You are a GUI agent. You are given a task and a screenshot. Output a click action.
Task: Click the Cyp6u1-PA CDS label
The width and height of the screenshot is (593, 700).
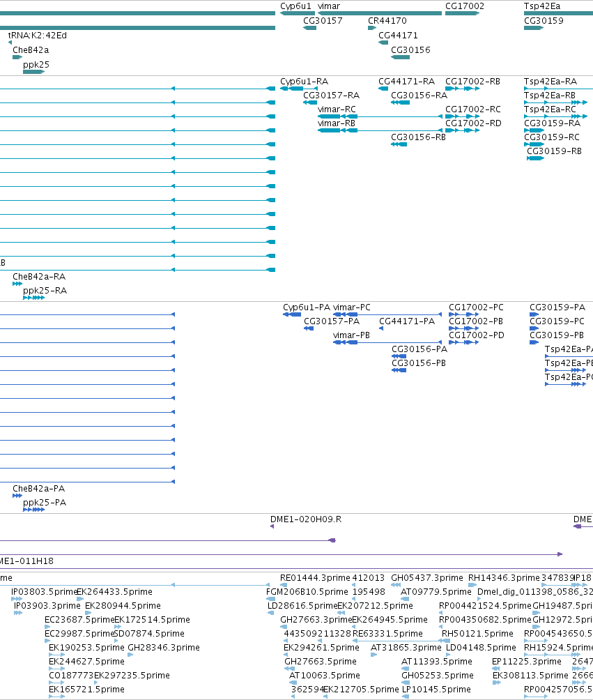[x=307, y=307]
